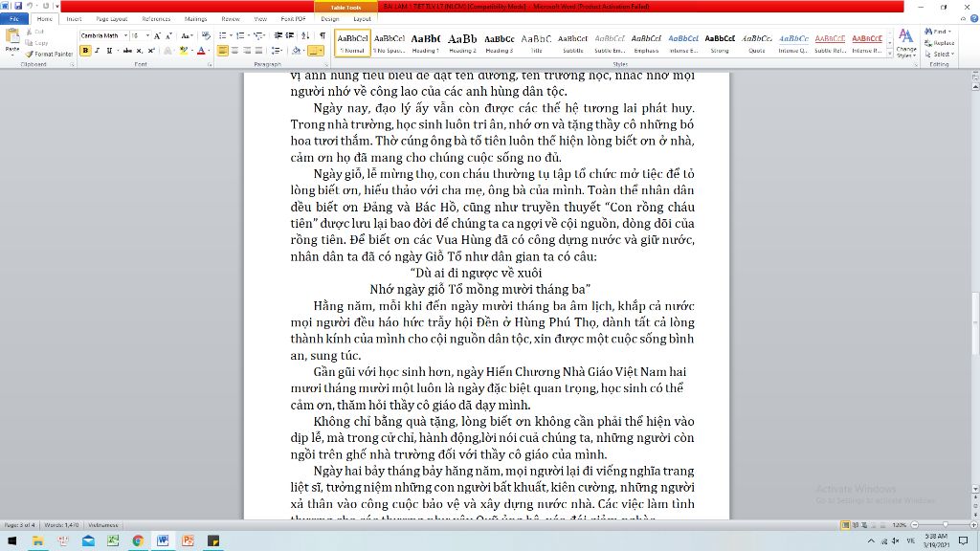Click the Bullets list icon
This screenshot has width=980, height=551.
[x=223, y=36]
